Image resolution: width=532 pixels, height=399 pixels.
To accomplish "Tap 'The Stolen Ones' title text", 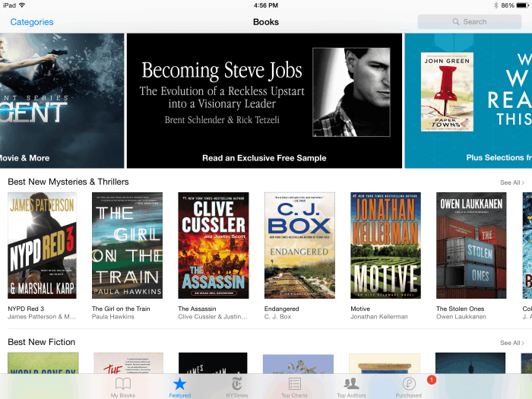I will 460,309.
